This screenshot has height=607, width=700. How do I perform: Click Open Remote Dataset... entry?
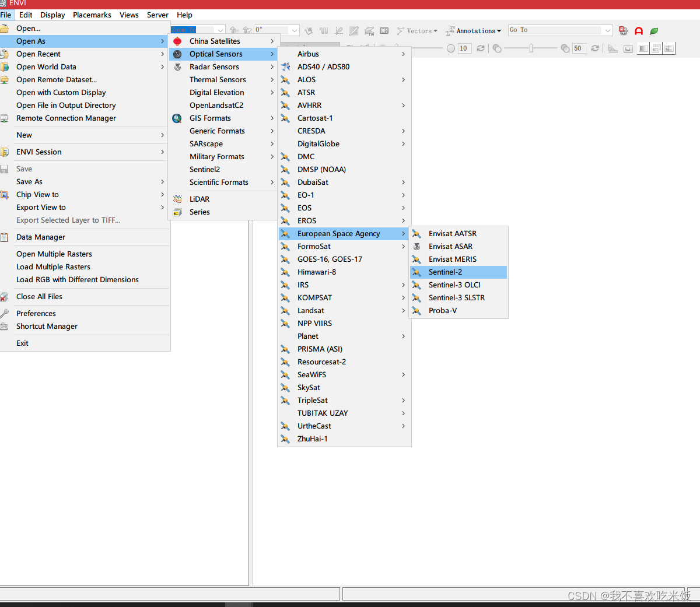pyautogui.click(x=85, y=79)
